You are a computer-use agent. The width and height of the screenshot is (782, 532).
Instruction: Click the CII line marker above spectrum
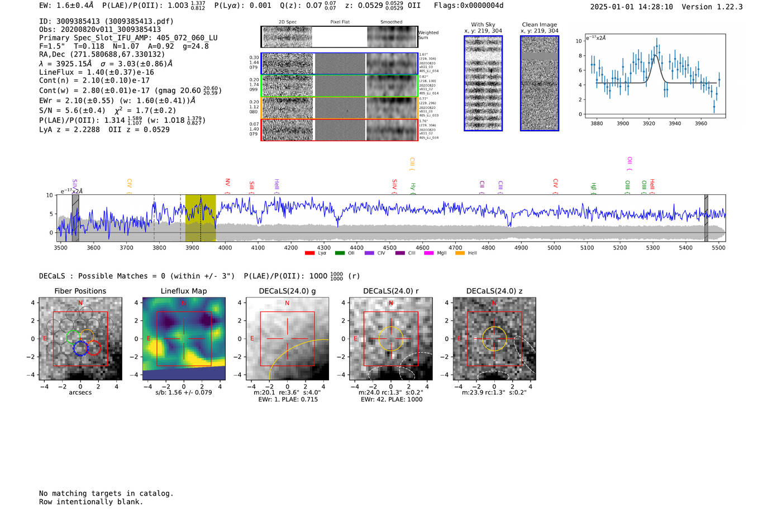[x=481, y=187]
